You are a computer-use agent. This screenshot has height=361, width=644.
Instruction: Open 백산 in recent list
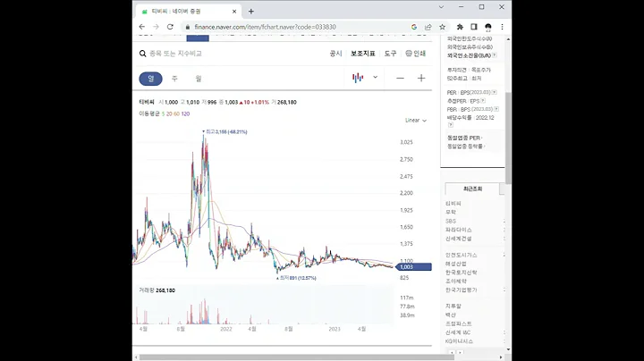[x=451, y=315]
